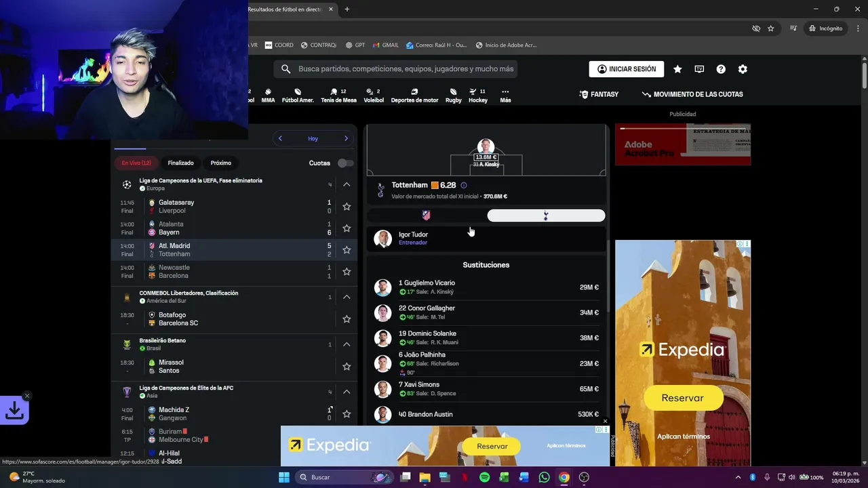Select the Próximo filter
This screenshot has width=868, height=488.
[220, 163]
